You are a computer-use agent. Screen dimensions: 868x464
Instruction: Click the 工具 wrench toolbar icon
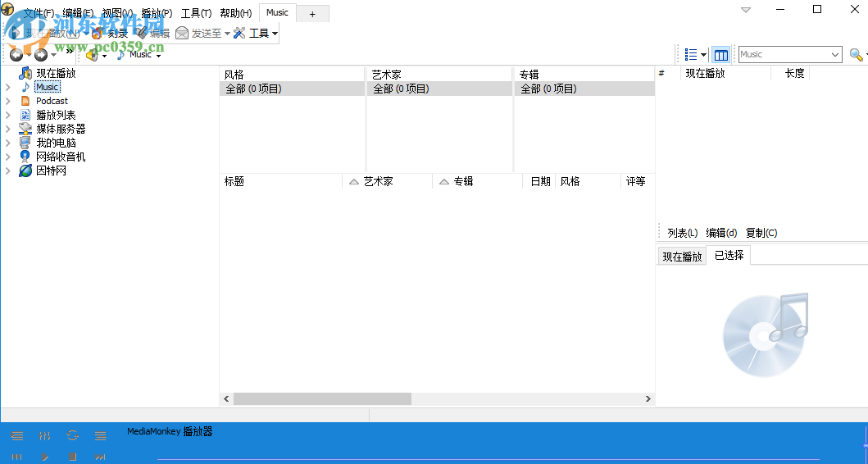click(x=239, y=34)
